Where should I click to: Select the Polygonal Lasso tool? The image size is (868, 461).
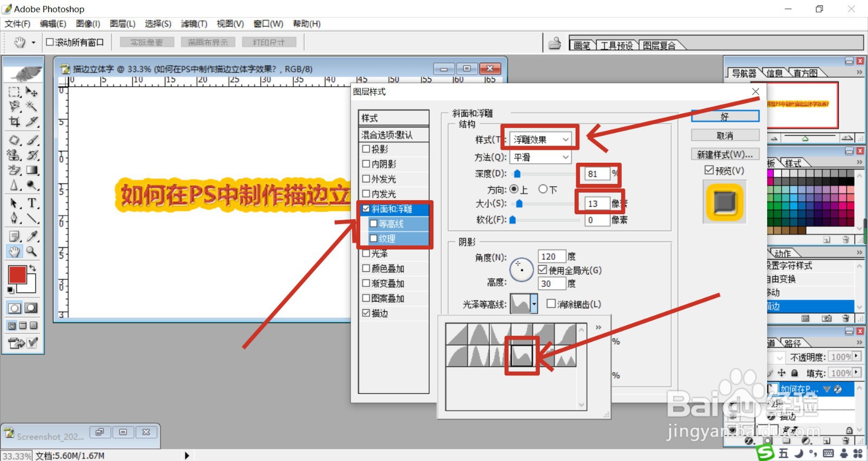(x=15, y=106)
